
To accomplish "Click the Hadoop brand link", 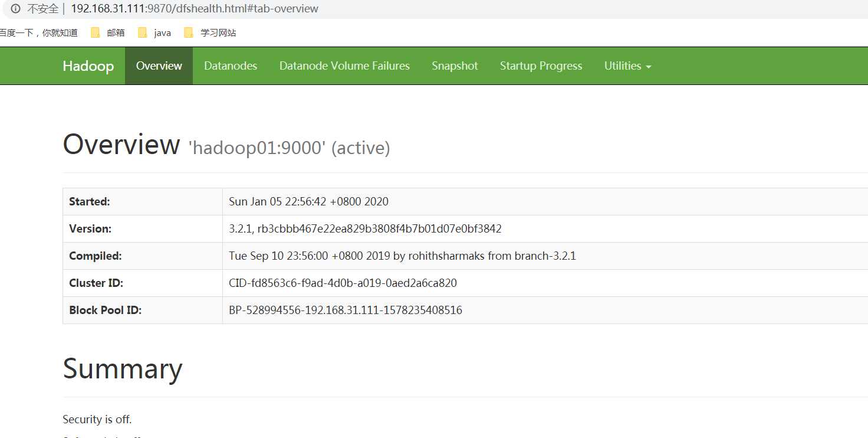I will click(88, 66).
